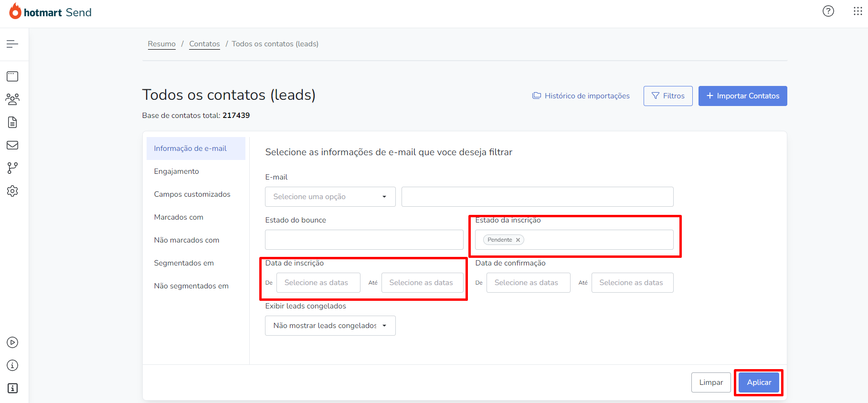Open the E-mail 'Selecione uma opção' dropdown
868x403 pixels.
330,197
